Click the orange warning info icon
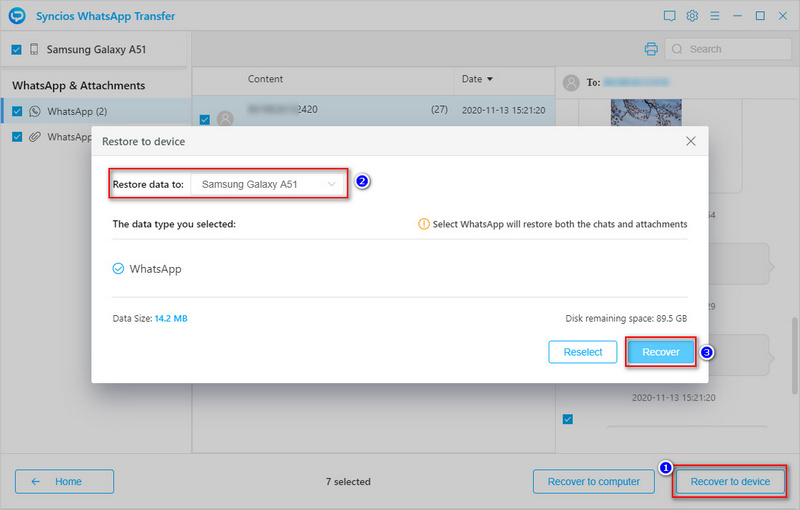The image size is (800, 510). coord(423,224)
